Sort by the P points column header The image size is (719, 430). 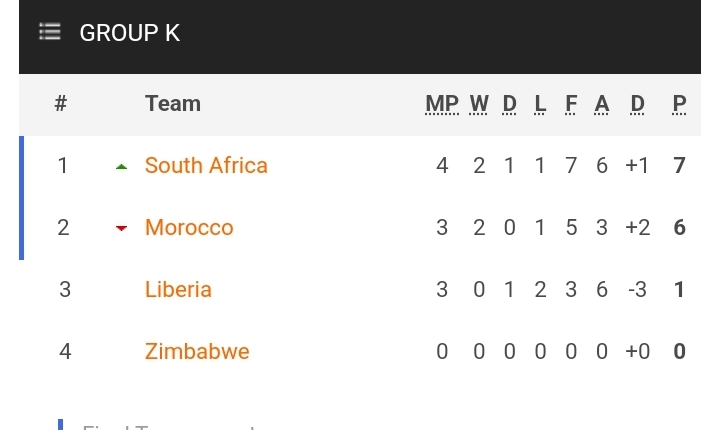680,103
